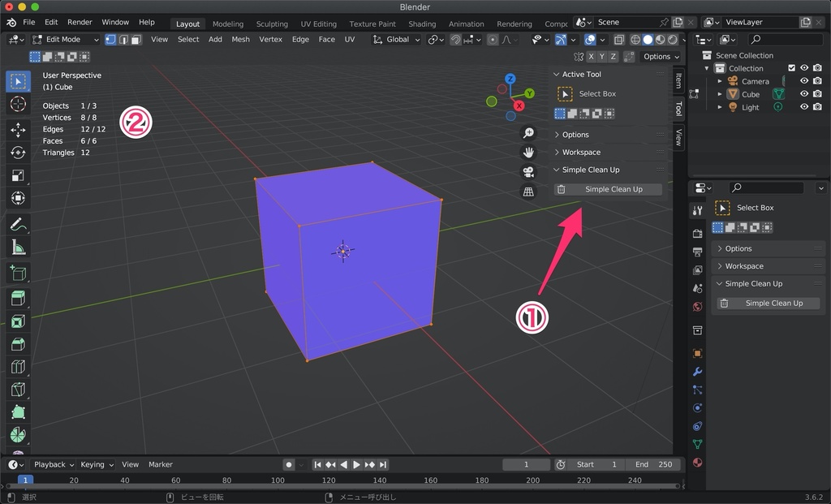Viewport: 831px width, 504px height.
Task: Click the play button in the timeline
Action: (357, 464)
